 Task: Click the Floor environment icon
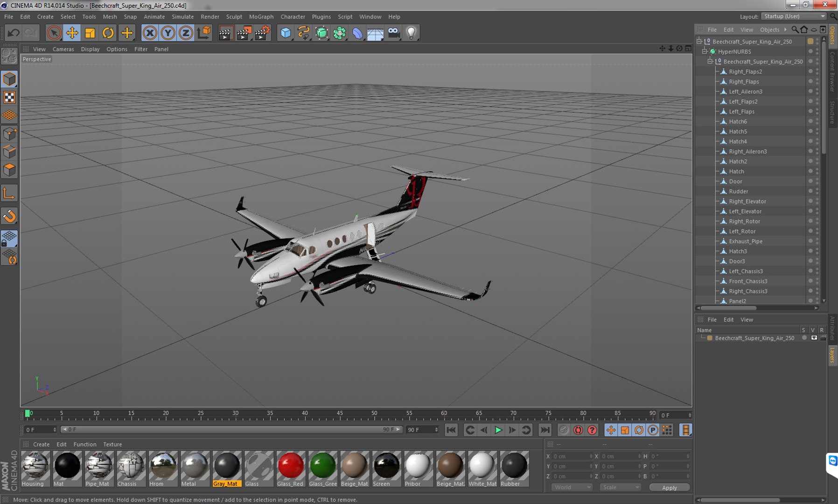click(x=375, y=33)
